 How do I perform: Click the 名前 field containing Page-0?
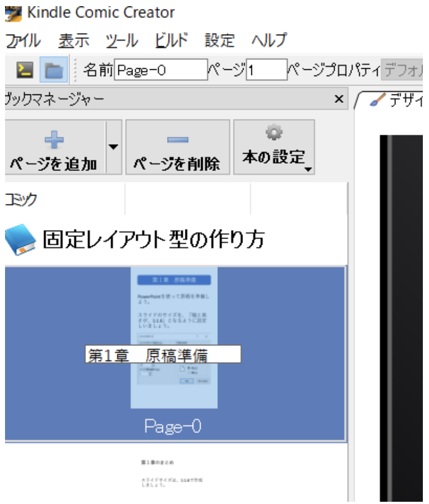click(161, 70)
